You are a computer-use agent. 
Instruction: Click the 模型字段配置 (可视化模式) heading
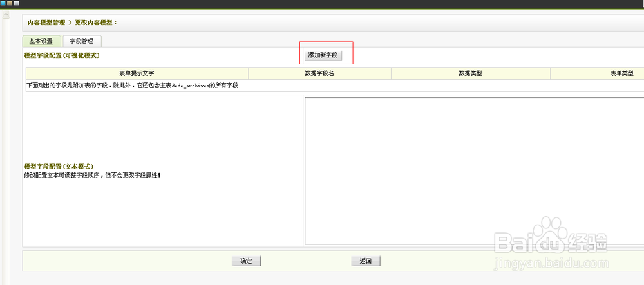pos(62,55)
